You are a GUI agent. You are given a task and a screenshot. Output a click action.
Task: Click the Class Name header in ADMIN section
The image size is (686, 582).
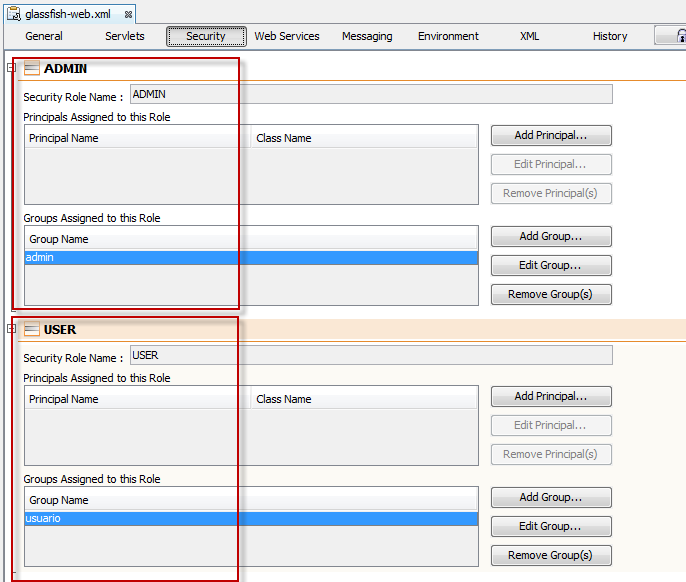(x=364, y=138)
